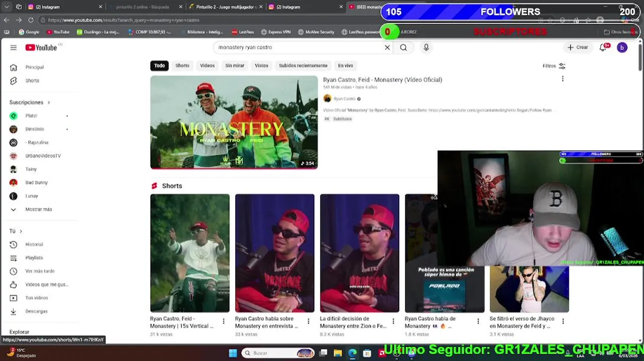The image size is (644, 361).
Task: Open Windows Start button
Action: pyautogui.click(x=233, y=353)
